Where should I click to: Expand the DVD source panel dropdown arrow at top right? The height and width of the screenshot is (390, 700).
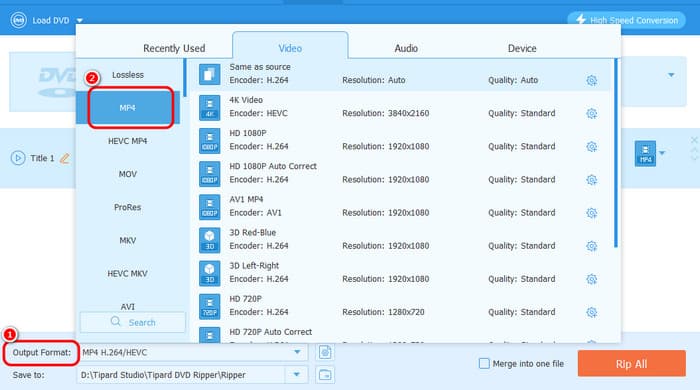point(671,75)
